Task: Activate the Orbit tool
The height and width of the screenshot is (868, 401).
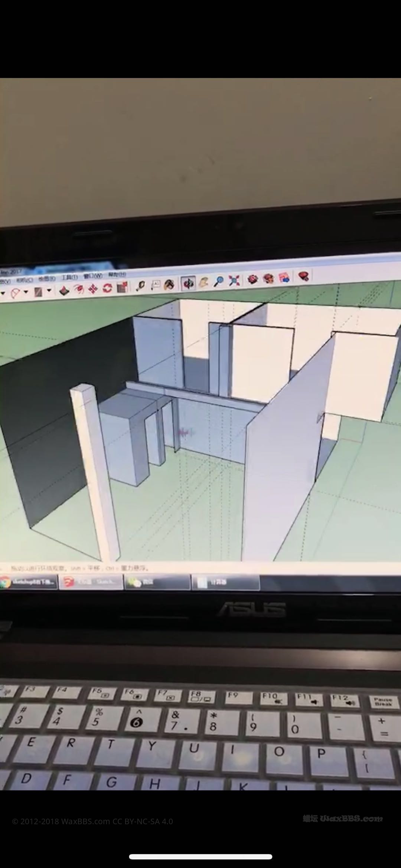Action: click(188, 284)
